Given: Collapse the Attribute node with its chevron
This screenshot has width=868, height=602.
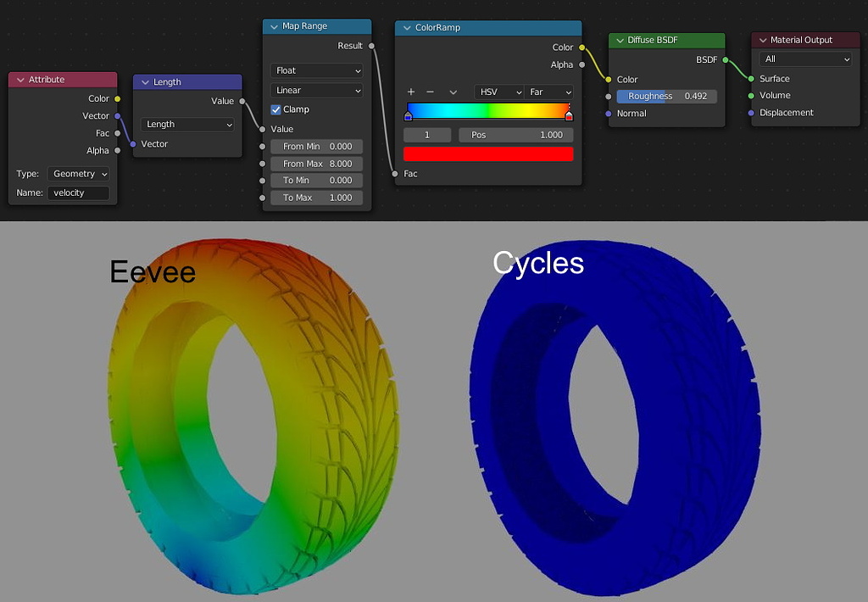Looking at the screenshot, I should [20, 80].
